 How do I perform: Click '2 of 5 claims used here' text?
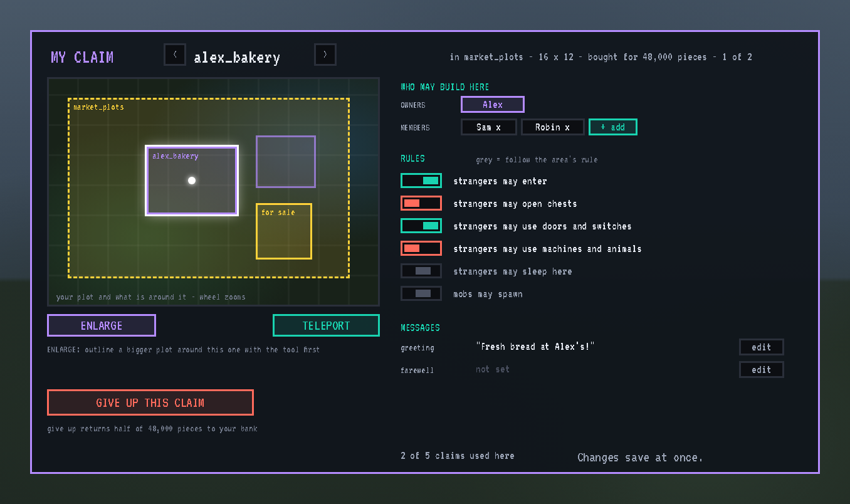458,456
